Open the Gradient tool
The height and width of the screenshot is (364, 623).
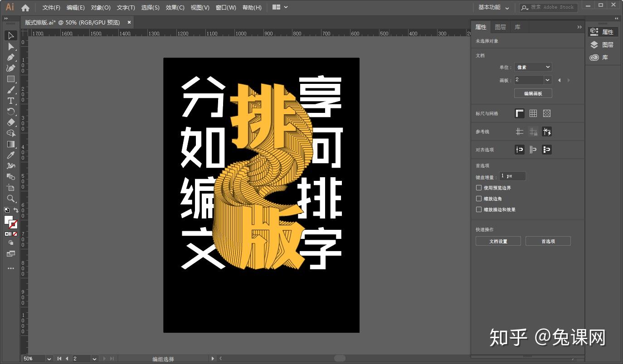11,144
